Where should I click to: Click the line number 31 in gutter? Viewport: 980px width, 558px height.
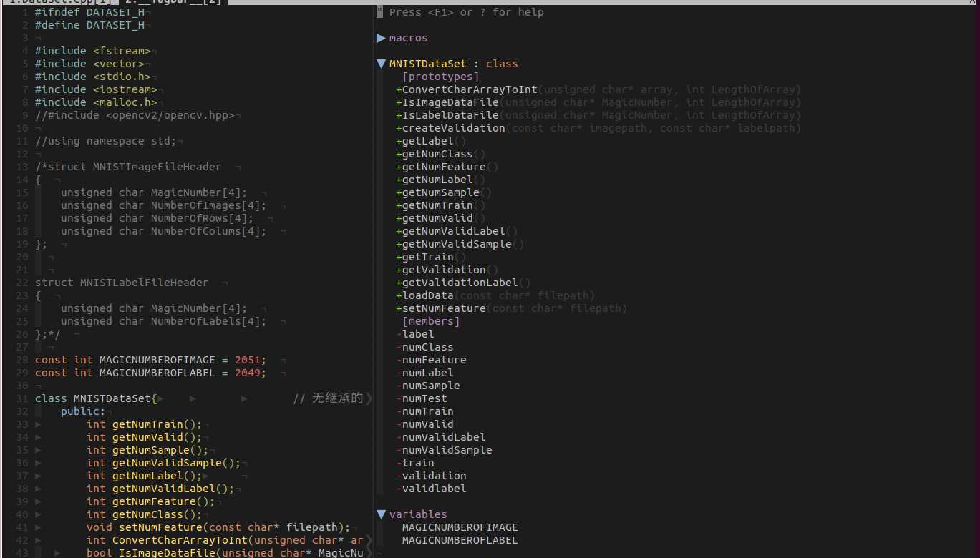point(21,398)
